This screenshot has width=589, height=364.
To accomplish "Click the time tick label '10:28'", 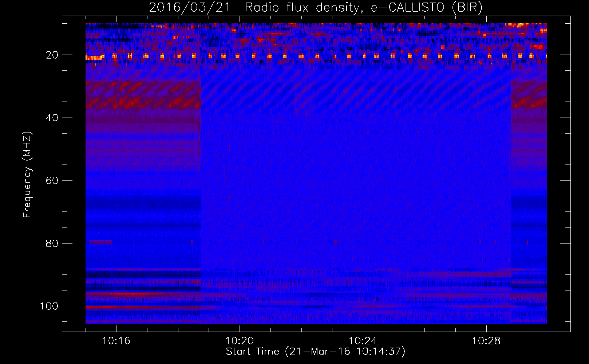I will 486,341.
